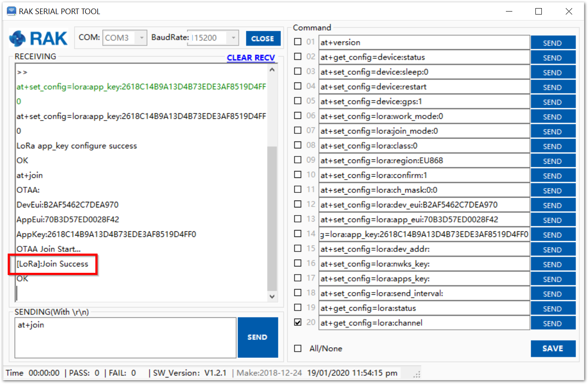The height and width of the screenshot is (384, 588).
Task: Check checkbox for command 01 at+version
Action: [x=298, y=42]
